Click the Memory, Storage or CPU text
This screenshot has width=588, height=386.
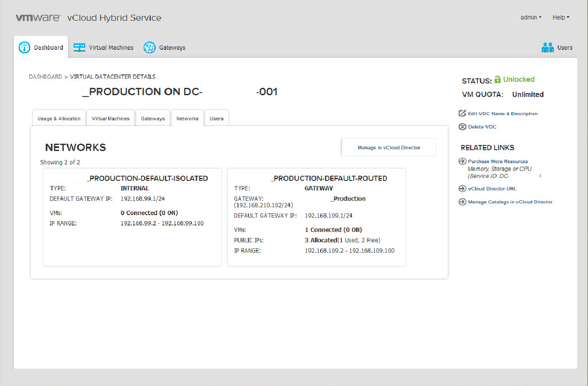pyautogui.click(x=500, y=169)
